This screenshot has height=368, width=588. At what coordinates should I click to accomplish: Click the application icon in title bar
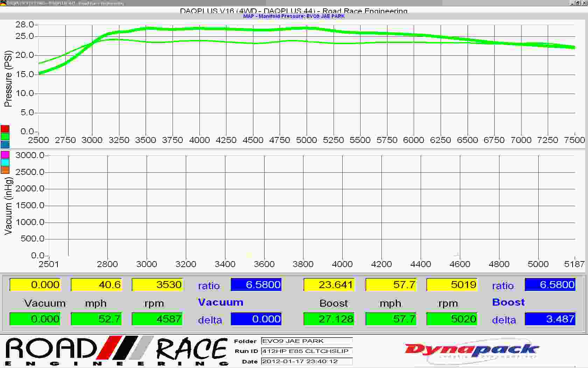tap(3, 3)
